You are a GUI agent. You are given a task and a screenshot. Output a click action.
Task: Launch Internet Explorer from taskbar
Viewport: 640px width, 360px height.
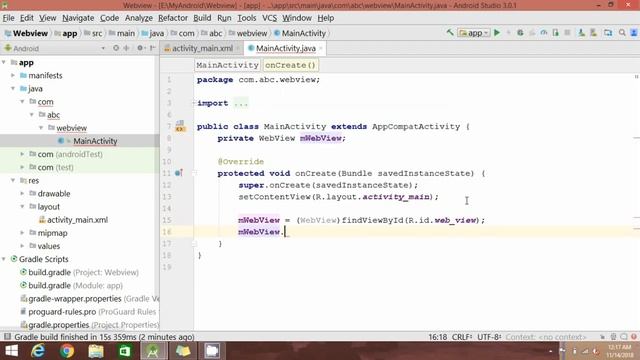click(38, 351)
